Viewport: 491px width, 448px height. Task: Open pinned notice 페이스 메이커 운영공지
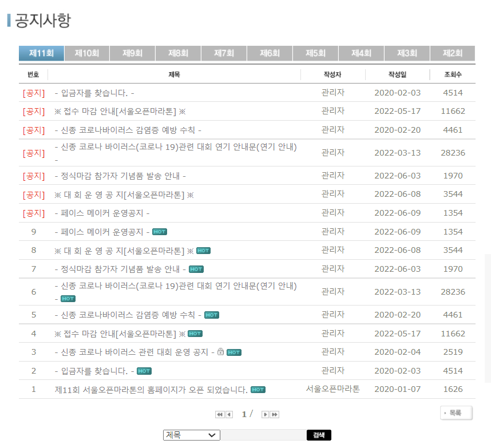(102, 213)
